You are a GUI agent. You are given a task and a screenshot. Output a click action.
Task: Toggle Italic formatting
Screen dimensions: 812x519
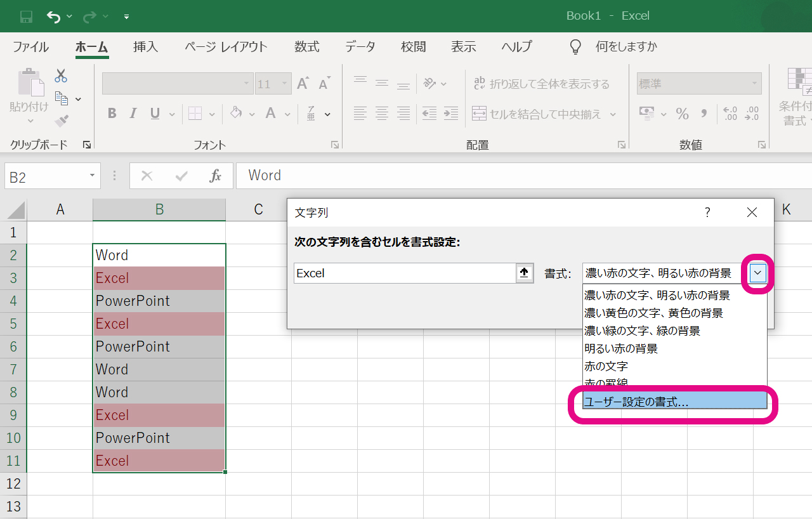[x=133, y=114]
